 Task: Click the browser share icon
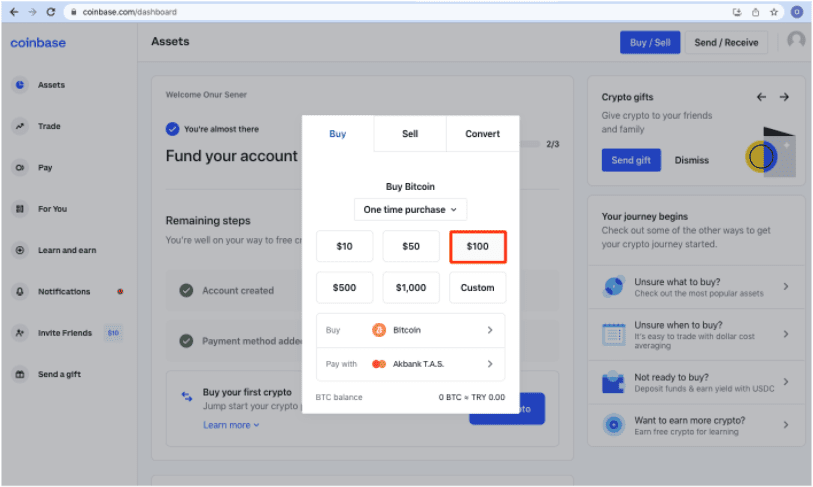point(755,12)
